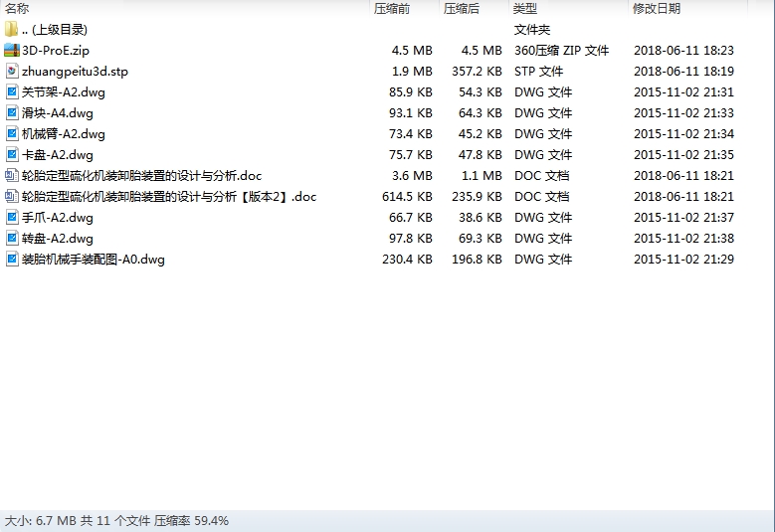775x532 pixels.
Task: Click the 73.4 KB original size cell
Action: pyautogui.click(x=410, y=134)
